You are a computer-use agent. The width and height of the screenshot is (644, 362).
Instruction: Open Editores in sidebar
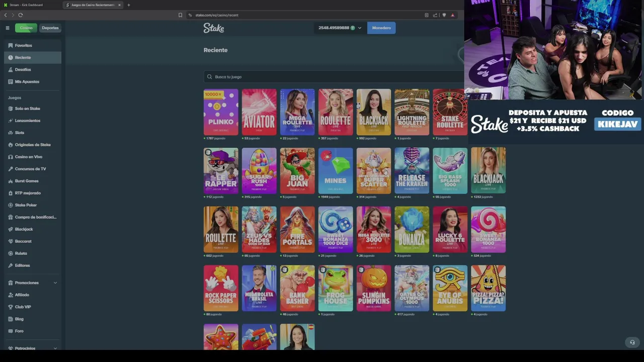pyautogui.click(x=33, y=265)
